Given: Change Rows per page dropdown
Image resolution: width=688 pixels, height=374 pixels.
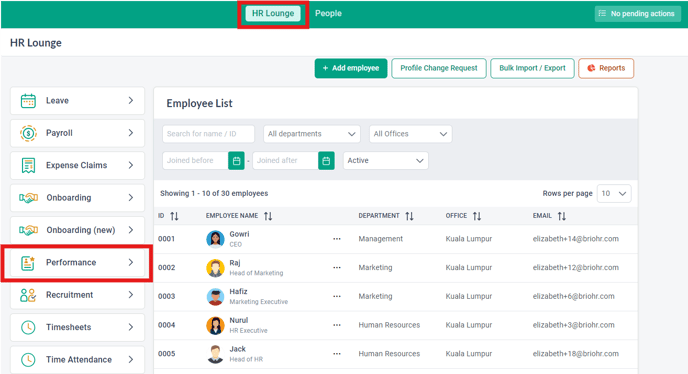Looking at the screenshot, I should [x=614, y=194].
